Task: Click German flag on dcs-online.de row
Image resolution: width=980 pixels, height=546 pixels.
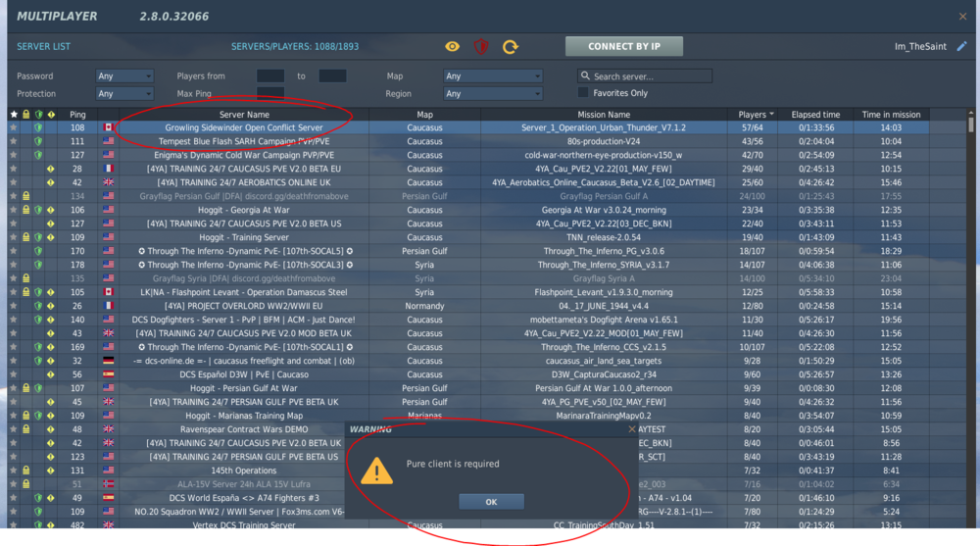Action: [108, 361]
